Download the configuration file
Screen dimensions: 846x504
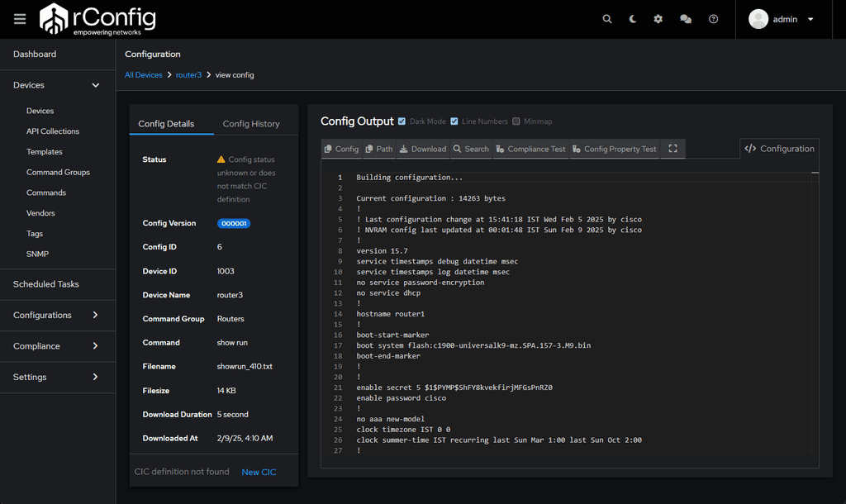(x=422, y=149)
